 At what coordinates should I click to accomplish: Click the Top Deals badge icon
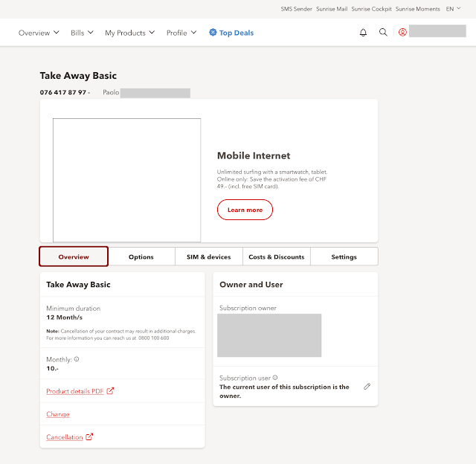pos(213,33)
